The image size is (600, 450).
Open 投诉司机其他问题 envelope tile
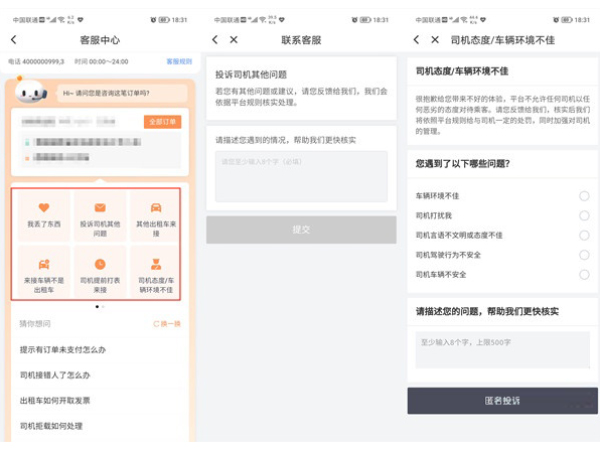click(x=99, y=208)
